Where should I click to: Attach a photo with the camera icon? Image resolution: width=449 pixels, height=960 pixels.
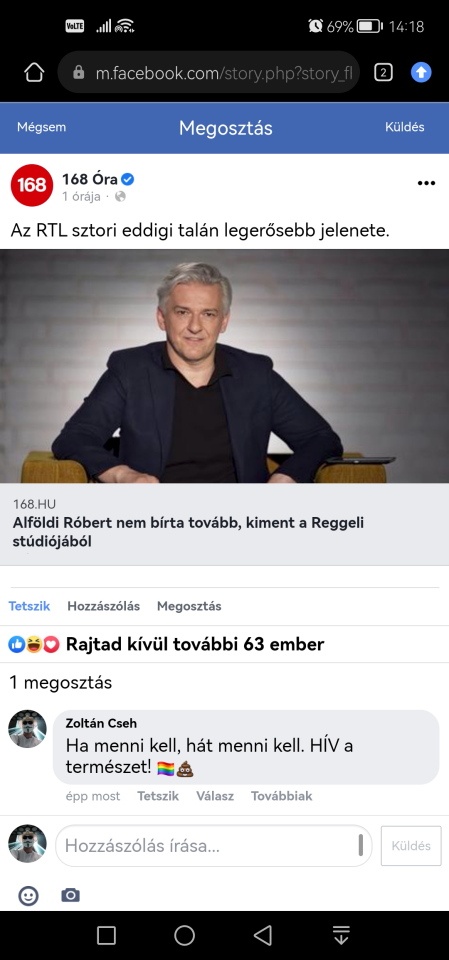coord(70,896)
